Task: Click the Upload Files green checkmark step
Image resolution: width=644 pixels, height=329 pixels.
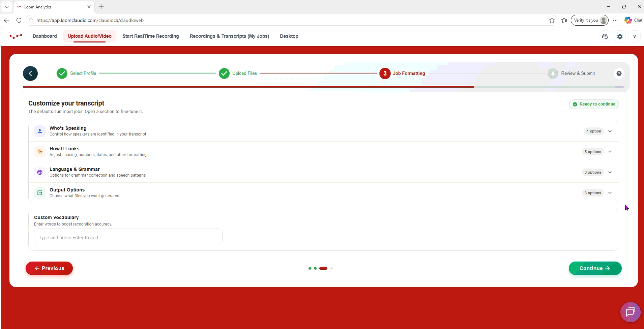Action: click(224, 73)
